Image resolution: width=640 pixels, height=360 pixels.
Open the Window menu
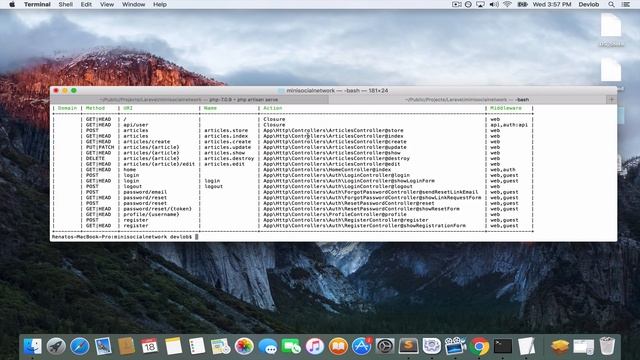tap(133, 4)
